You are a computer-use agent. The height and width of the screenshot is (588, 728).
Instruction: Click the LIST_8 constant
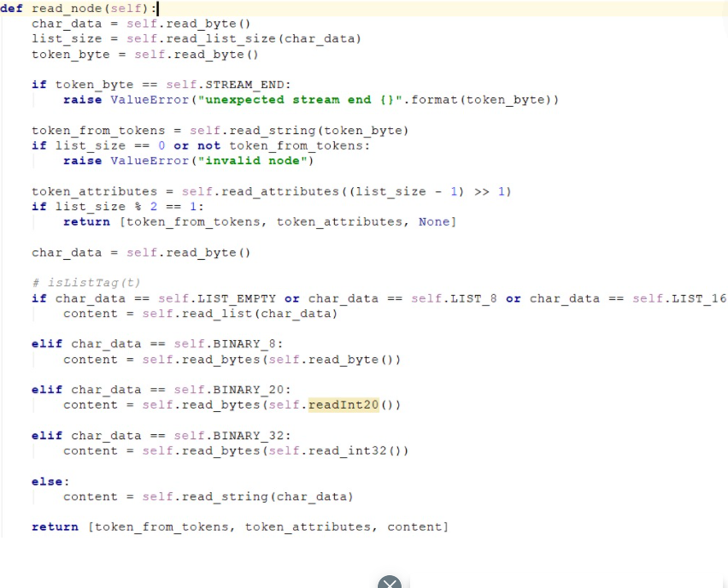point(473,298)
